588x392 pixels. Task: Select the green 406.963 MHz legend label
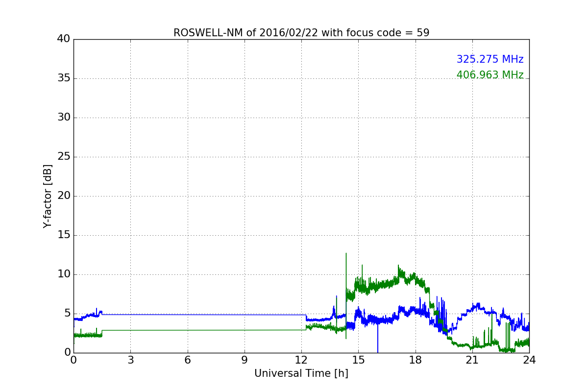[x=490, y=75]
